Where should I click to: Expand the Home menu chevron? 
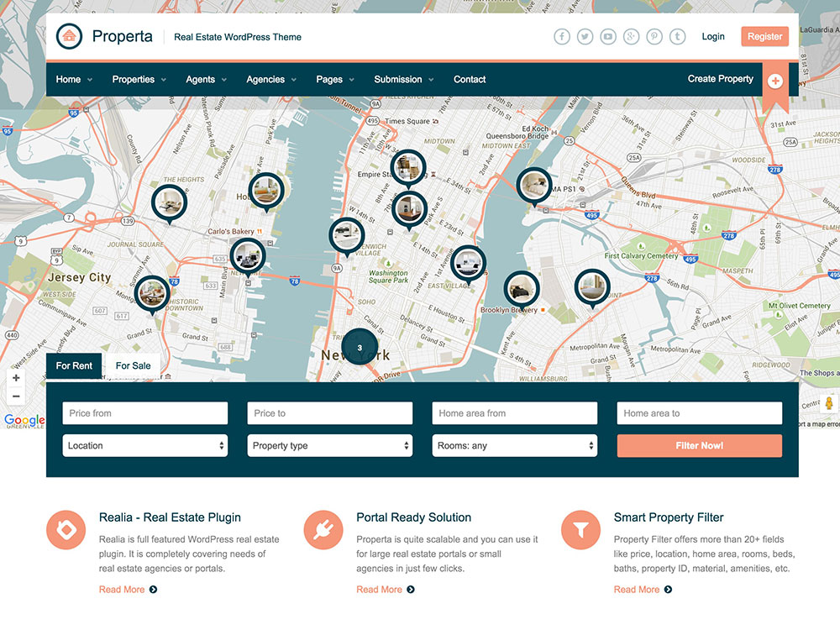point(90,80)
